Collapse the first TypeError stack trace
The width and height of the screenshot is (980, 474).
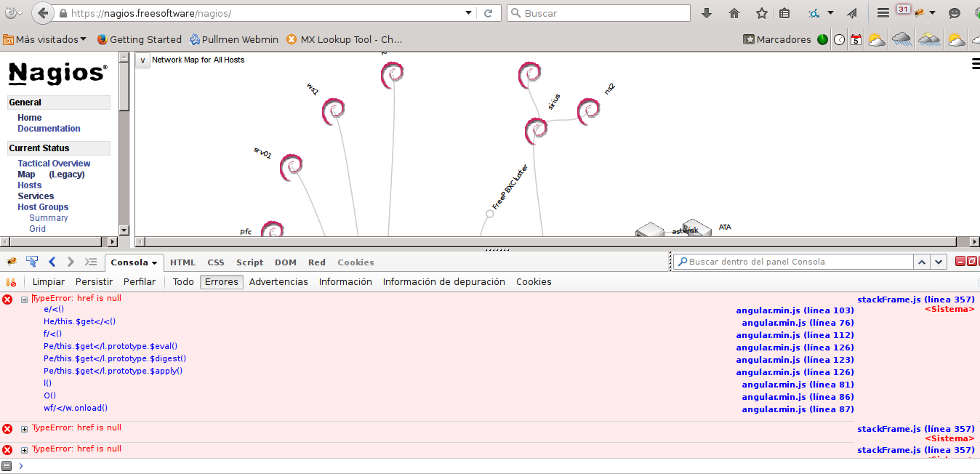coord(24,300)
